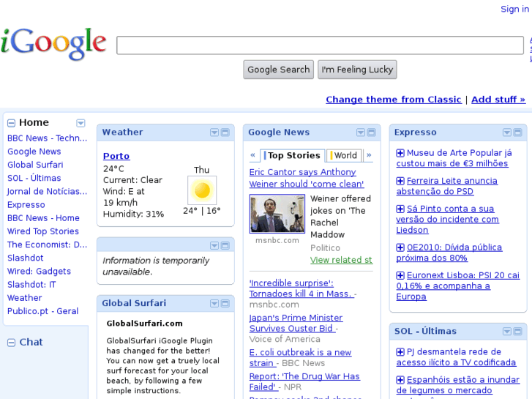Viewport: 532px width, 399px height.
Task: Open the E. coli outbreak story
Action: (x=300, y=357)
